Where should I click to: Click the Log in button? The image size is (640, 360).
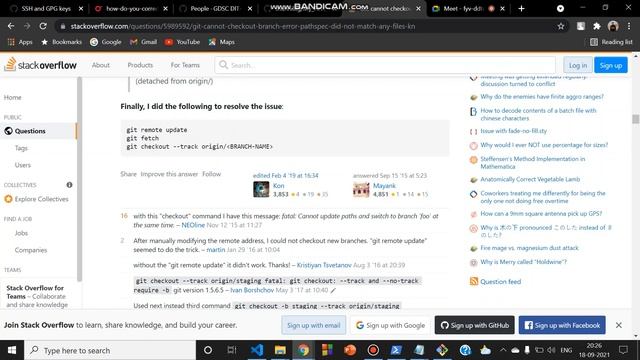[578, 65]
